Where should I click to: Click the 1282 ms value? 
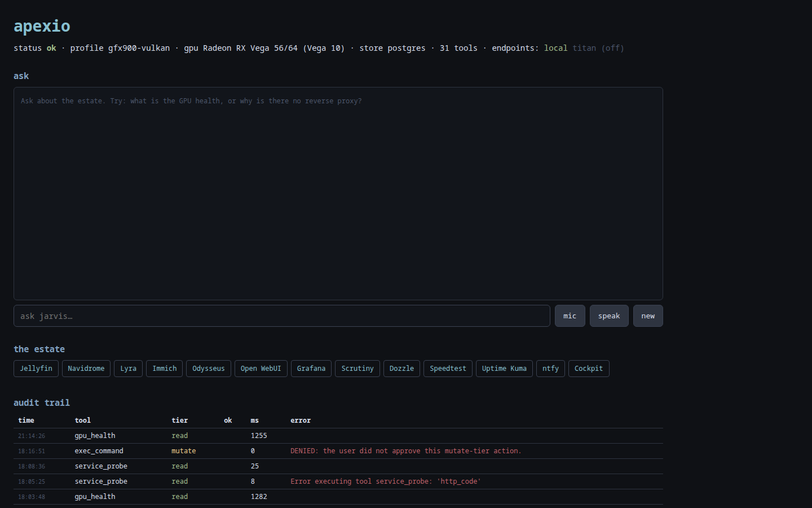coord(259,497)
